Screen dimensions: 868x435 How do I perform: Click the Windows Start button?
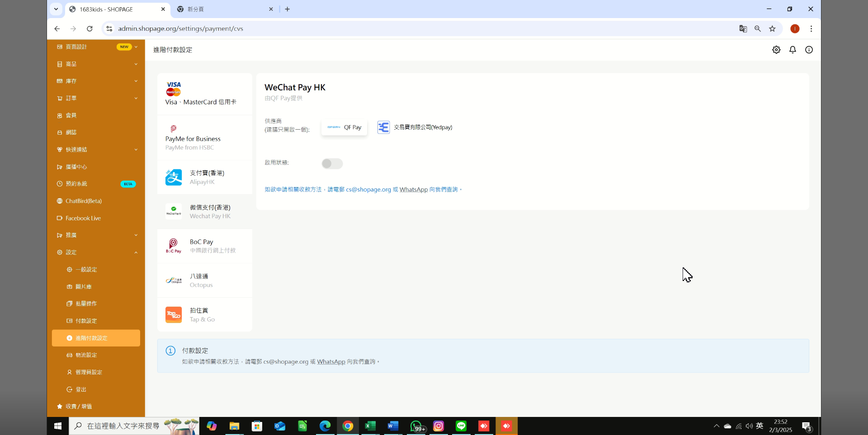coord(58,426)
